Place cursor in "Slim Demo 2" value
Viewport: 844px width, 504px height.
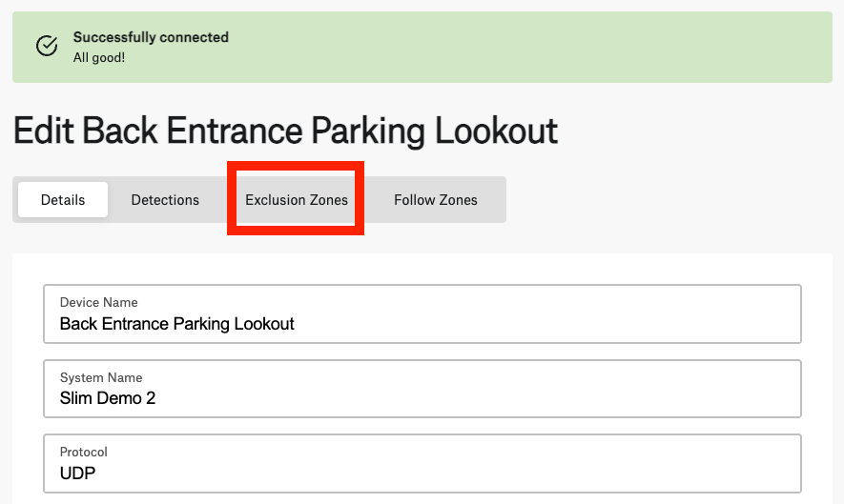point(108,398)
